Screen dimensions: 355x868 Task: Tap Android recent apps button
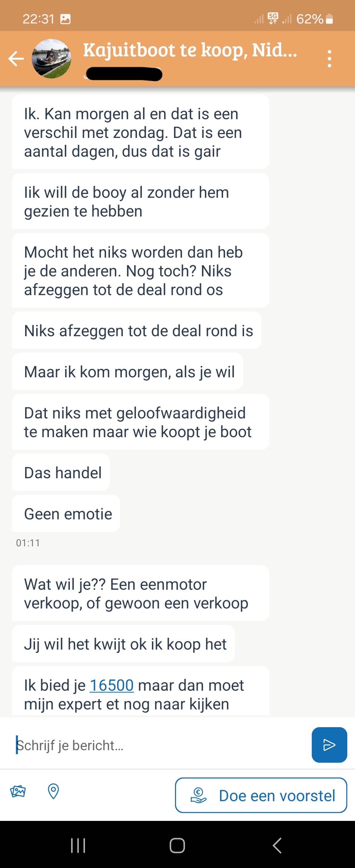click(x=78, y=846)
